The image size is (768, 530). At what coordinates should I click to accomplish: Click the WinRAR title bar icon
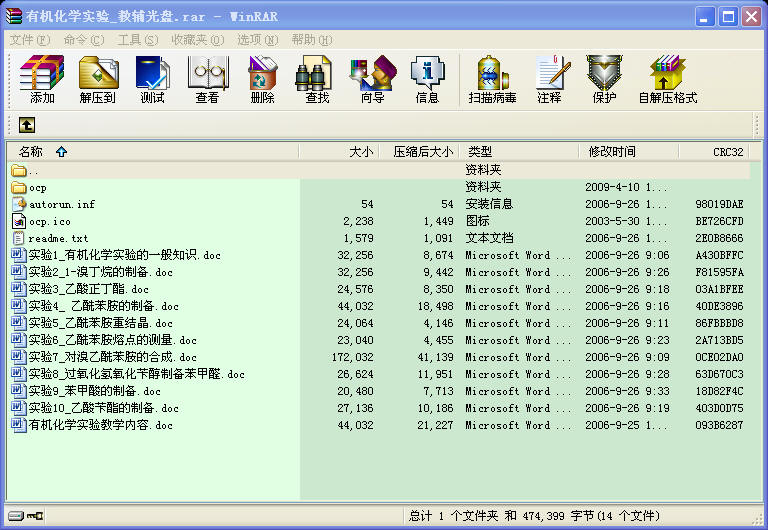14,16
